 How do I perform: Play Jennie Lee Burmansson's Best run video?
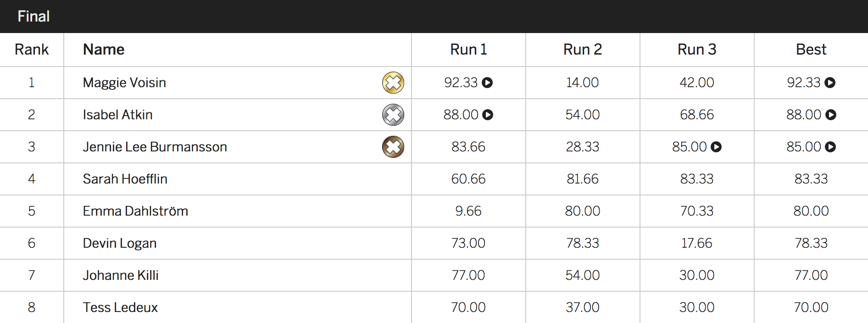click(x=830, y=147)
